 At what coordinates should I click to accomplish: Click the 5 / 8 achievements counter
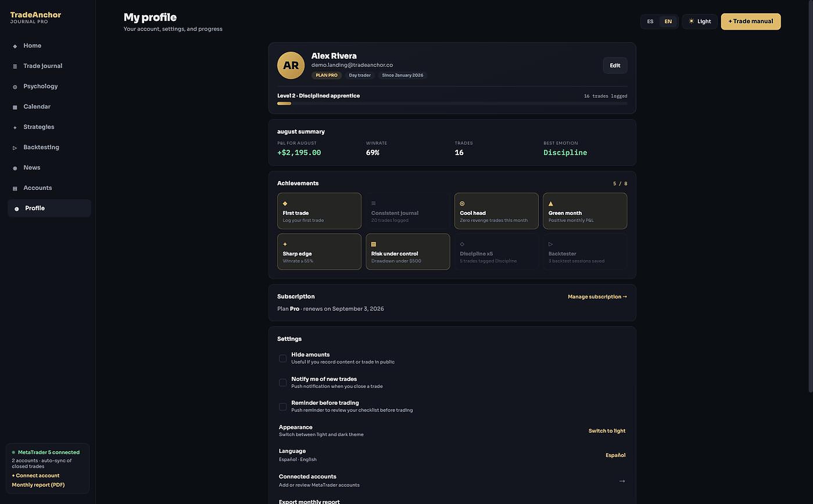(620, 184)
